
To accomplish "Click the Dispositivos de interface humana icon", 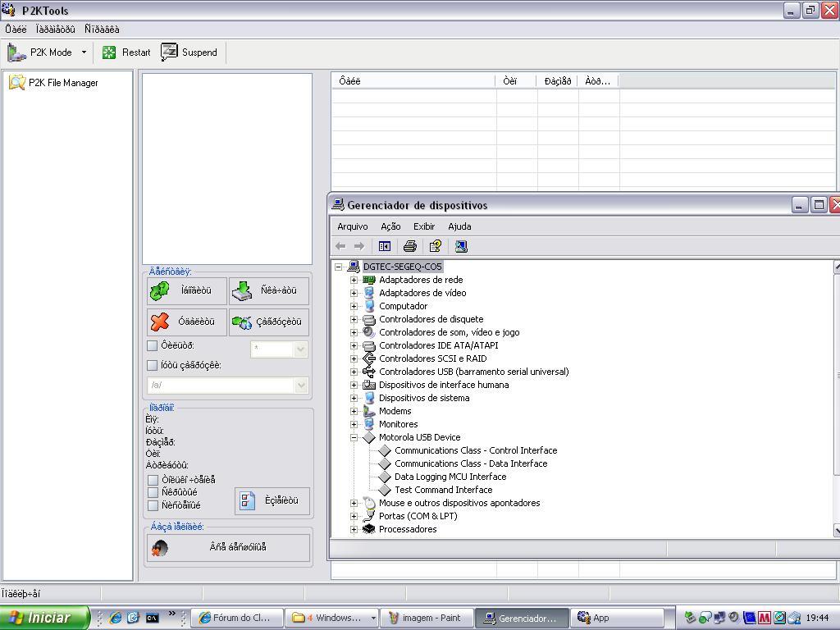I will click(x=369, y=386).
